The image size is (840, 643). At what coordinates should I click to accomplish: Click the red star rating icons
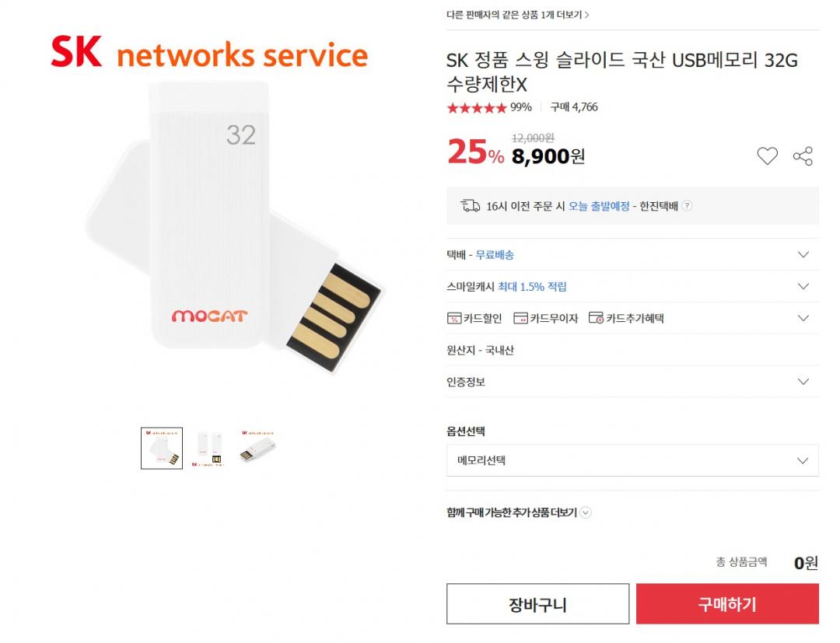click(476, 107)
